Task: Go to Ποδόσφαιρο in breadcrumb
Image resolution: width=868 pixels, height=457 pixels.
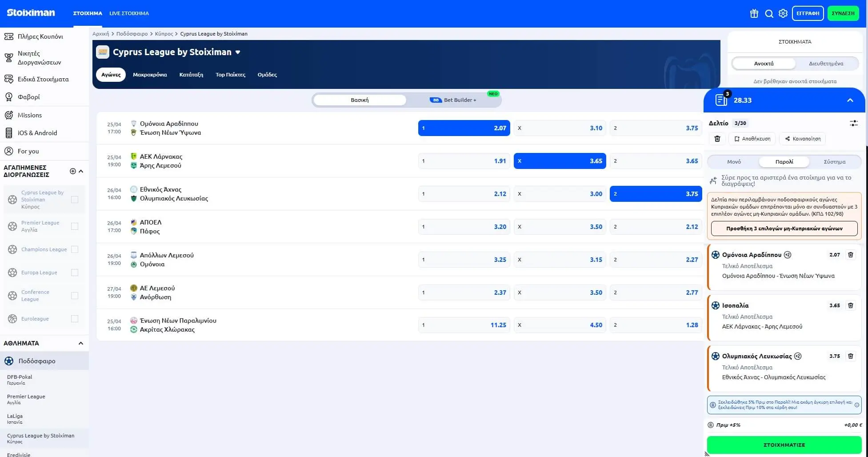Action: [x=132, y=34]
